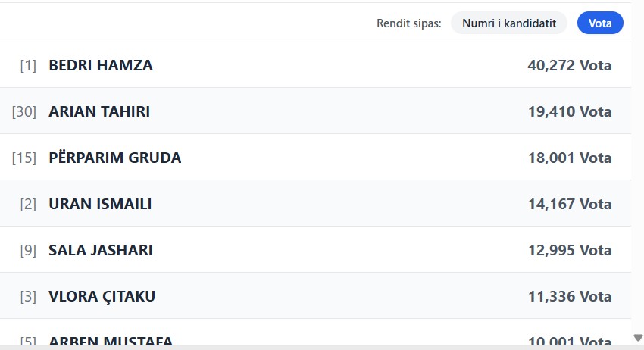The image size is (644, 350).
Task: Select the Vota sort option
Action: pos(600,23)
